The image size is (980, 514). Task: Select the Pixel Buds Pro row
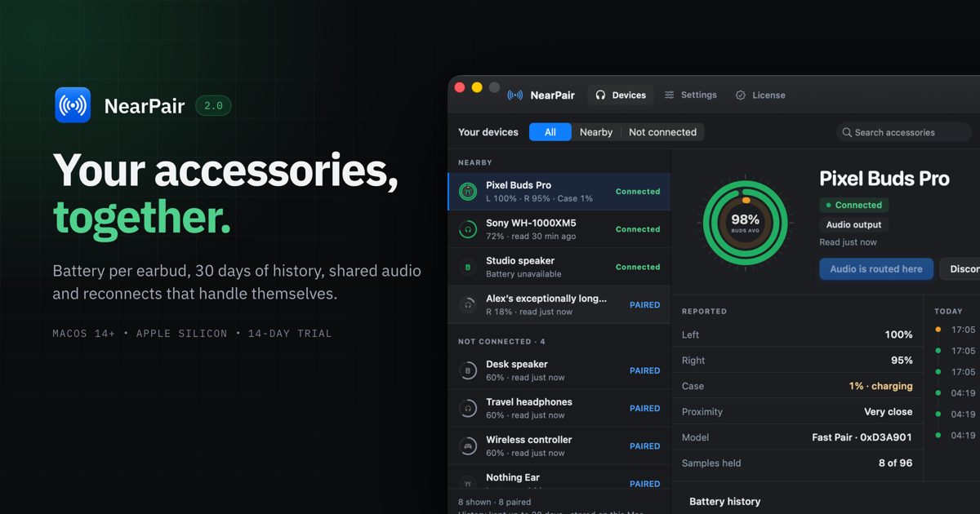click(559, 192)
